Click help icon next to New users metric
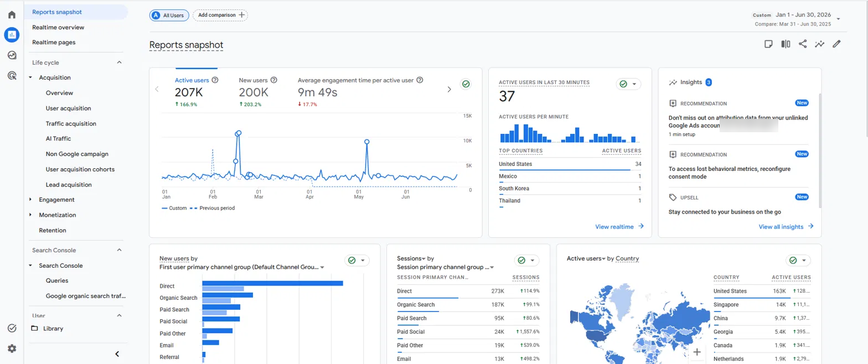This screenshot has height=364, width=868. point(273,80)
